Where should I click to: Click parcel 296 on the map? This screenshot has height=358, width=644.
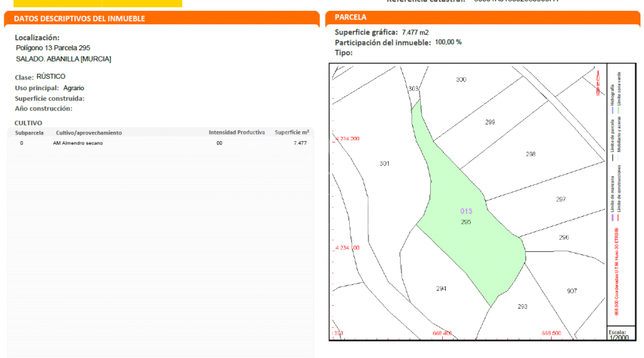(x=564, y=237)
